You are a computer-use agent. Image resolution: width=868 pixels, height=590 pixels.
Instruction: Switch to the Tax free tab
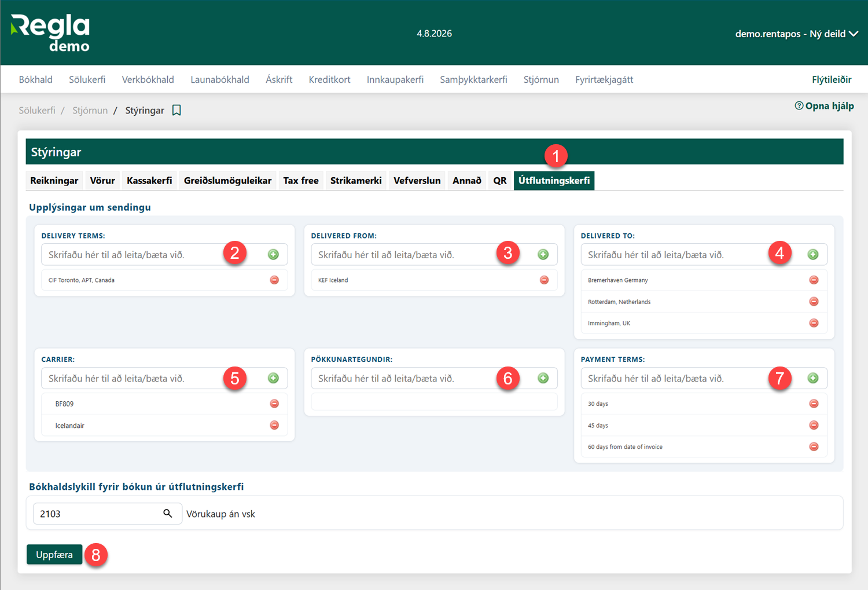pos(301,181)
